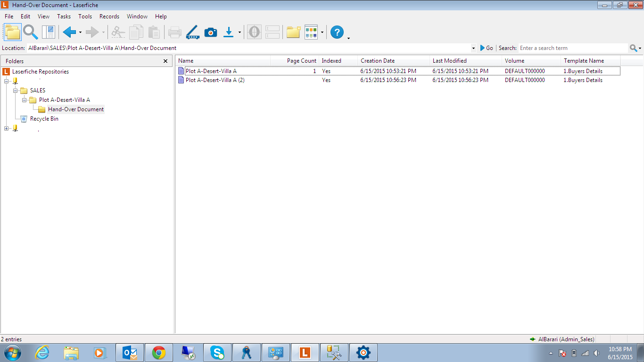Select the Plot A-Desert-Villa A (2) document
Screen dimensions: 644x362
pos(215,80)
